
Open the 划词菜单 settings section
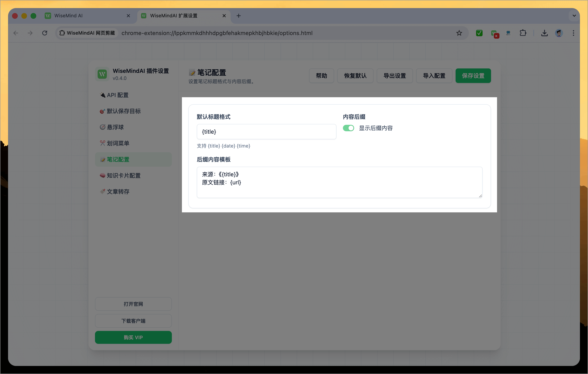click(x=118, y=143)
